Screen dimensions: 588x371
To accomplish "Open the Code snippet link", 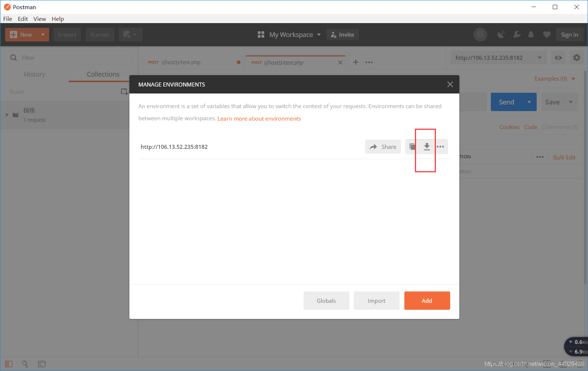I will click(530, 127).
